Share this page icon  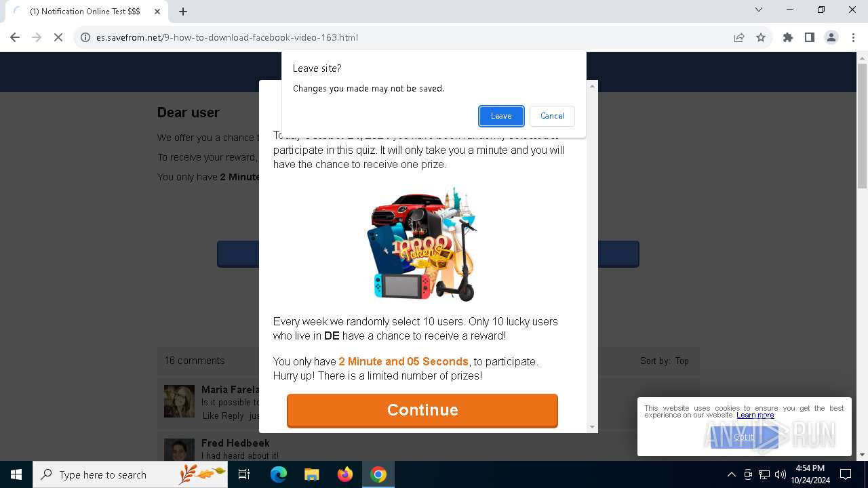tap(739, 37)
